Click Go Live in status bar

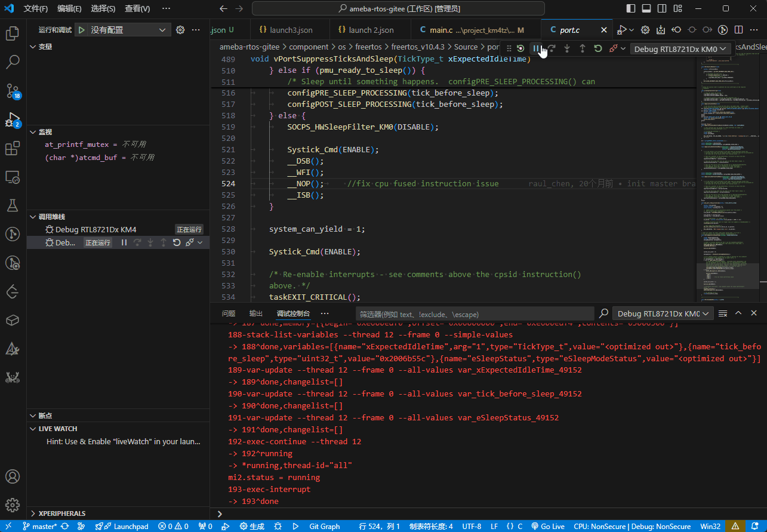(x=548, y=526)
